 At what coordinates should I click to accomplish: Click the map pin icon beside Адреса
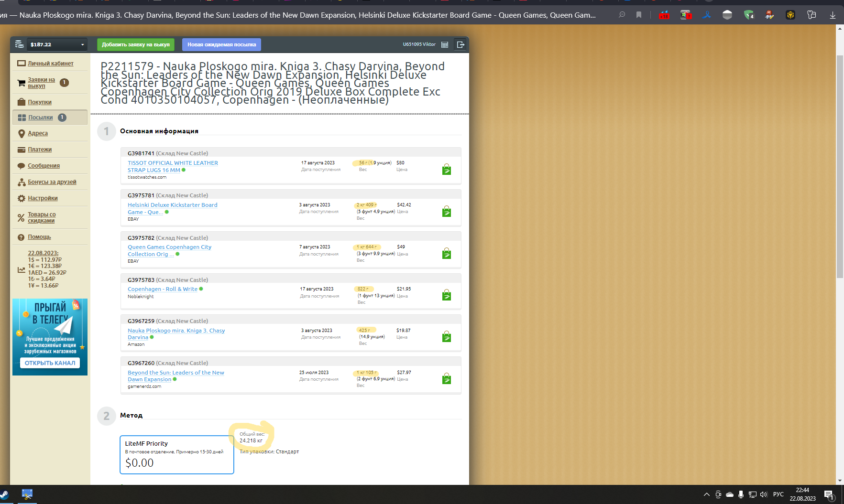tap(21, 134)
